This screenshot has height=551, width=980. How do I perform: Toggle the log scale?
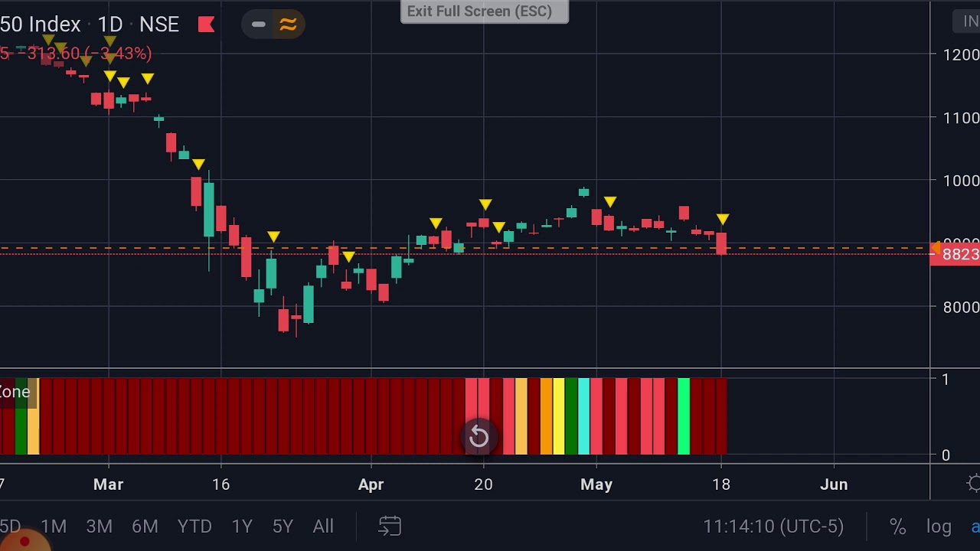(x=939, y=527)
